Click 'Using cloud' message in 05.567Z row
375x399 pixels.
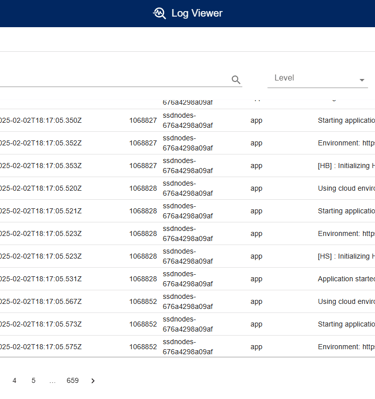[346, 302]
